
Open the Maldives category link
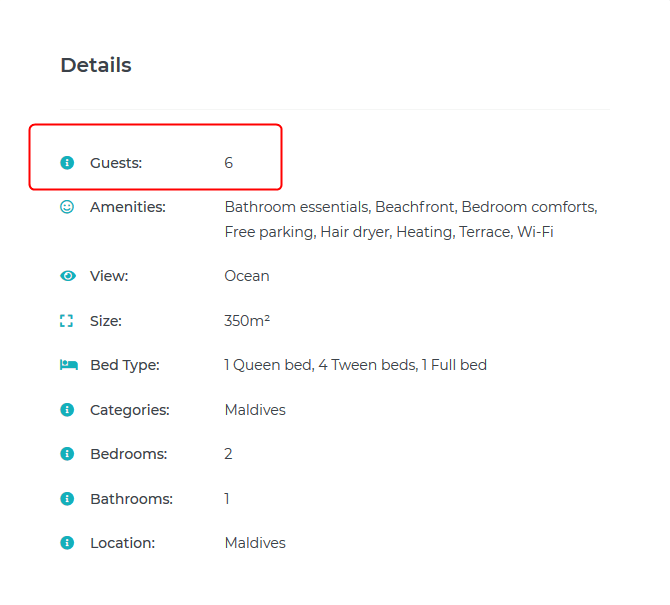coord(255,410)
